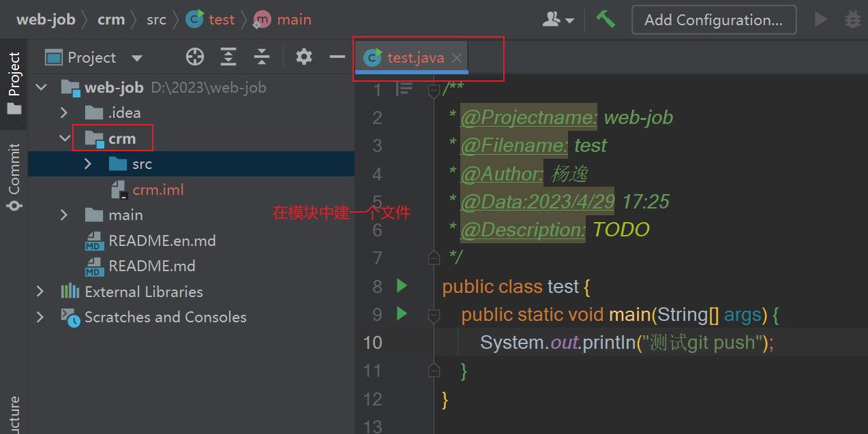Expand the .idea folder
The height and width of the screenshot is (434, 868).
point(64,112)
